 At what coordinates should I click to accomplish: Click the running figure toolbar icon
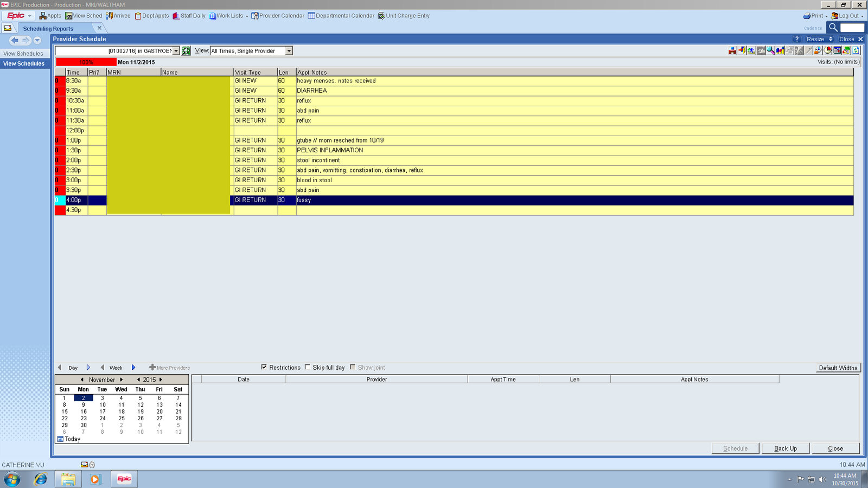(x=751, y=50)
